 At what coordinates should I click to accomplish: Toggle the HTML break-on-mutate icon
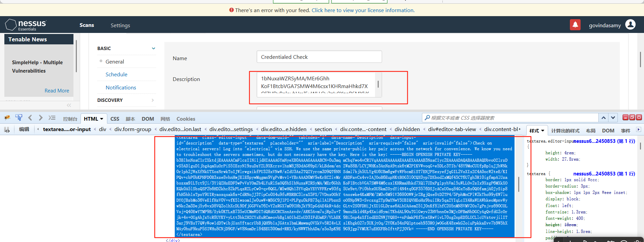(x=7, y=129)
